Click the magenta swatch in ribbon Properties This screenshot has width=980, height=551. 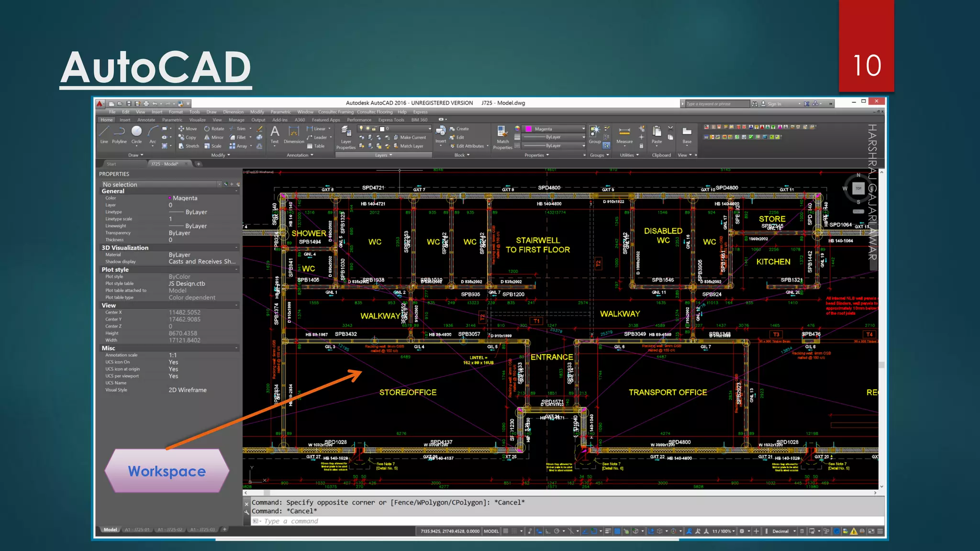click(x=529, y=129)
